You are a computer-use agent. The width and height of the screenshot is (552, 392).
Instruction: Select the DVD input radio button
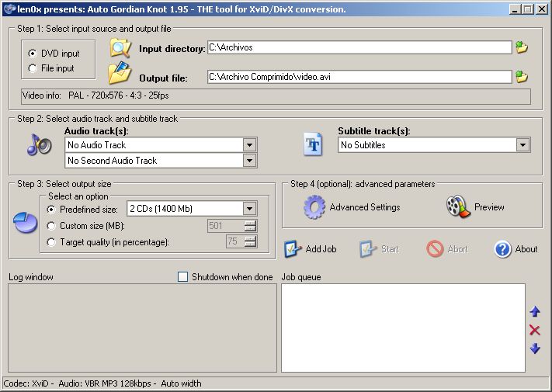pyautogui.click(x=33, y=54)
